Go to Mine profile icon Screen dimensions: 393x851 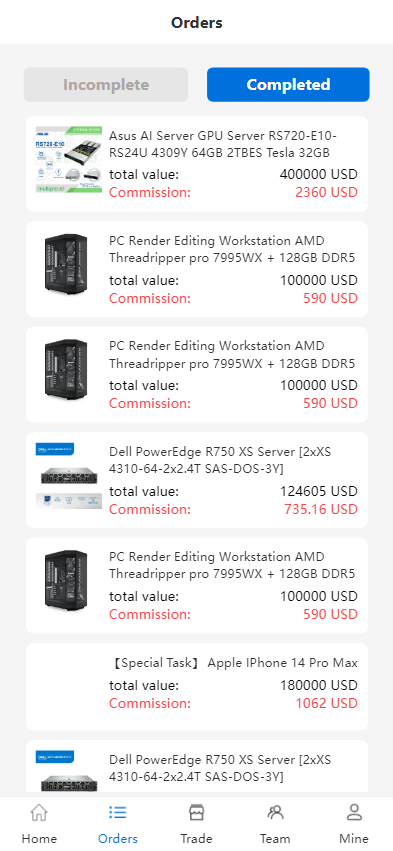point(354,812)
